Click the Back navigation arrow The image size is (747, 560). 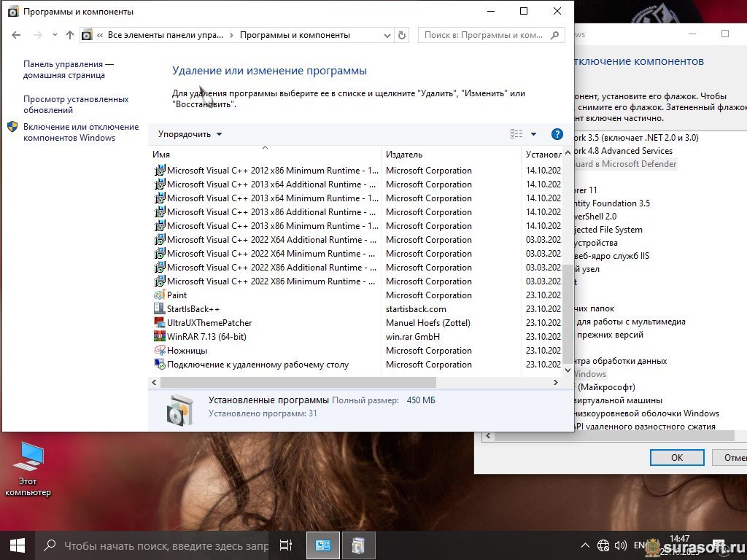click(x=17, y=35)
